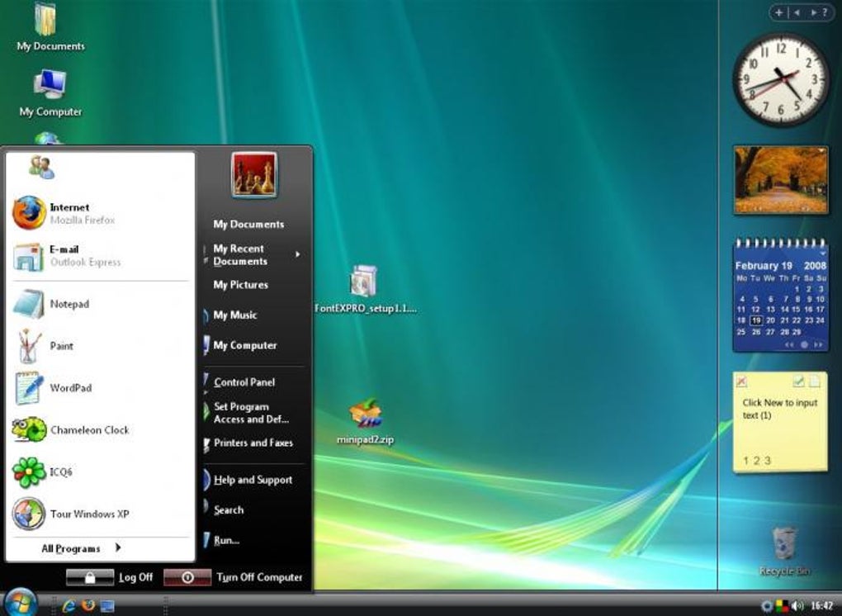
Task: Expand My Recent Documents submenu arrow
Action: (297, 254)
